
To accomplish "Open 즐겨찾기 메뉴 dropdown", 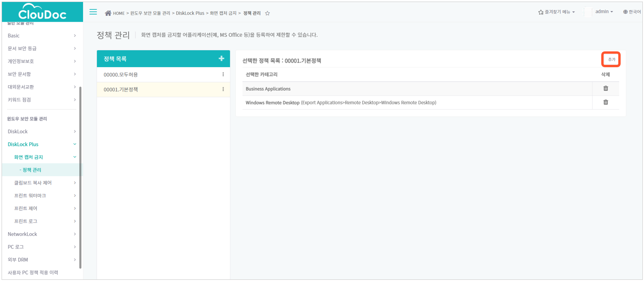I will [557, 12].
